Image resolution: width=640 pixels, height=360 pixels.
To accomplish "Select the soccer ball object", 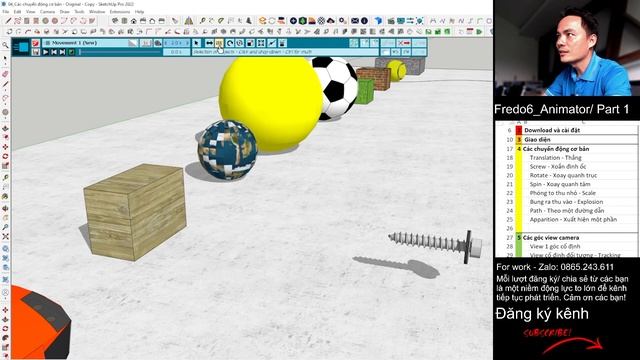I will [337, 88].
